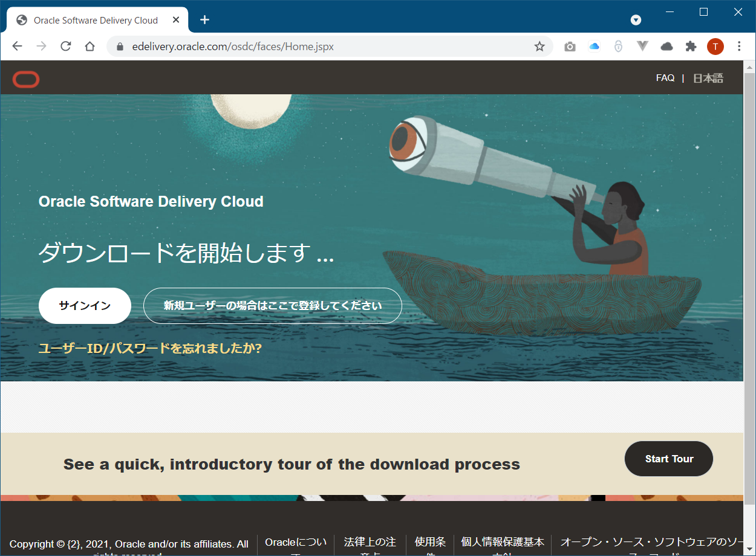Click the introductory tour description text
The image size is (756, 556).
(292, 465)
